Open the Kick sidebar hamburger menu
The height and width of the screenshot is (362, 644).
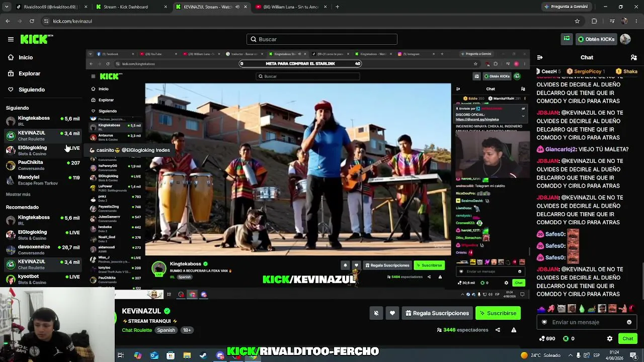pyautogui.click(x=11, y=39)
